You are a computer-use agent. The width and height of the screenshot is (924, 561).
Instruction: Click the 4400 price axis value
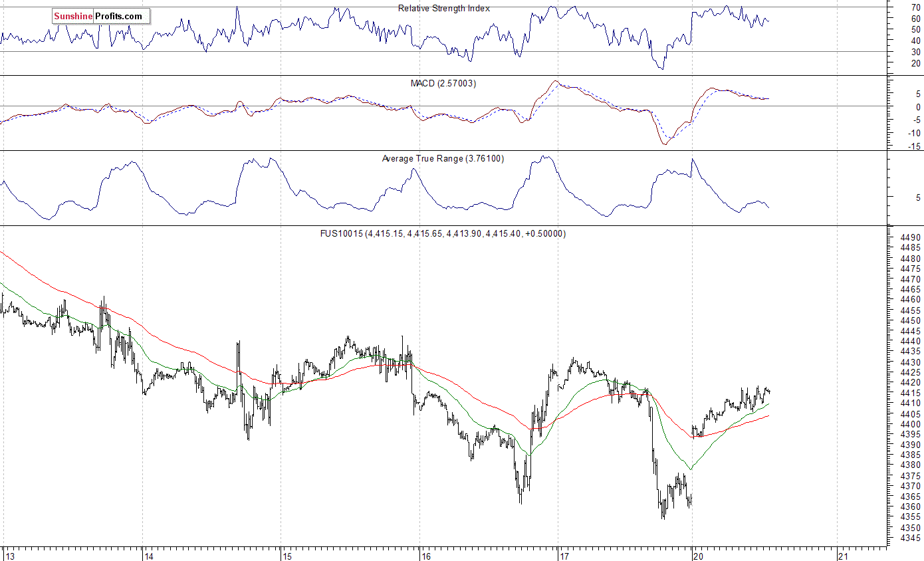[x=911, y=424]
